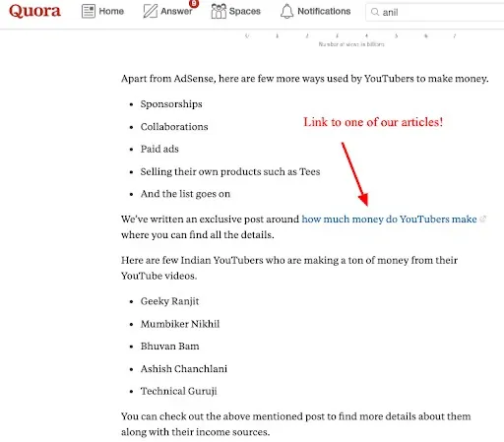The image size is (504, 442).
Task: Click the 'Geeky Ranjit' list item
Action: 169,301
